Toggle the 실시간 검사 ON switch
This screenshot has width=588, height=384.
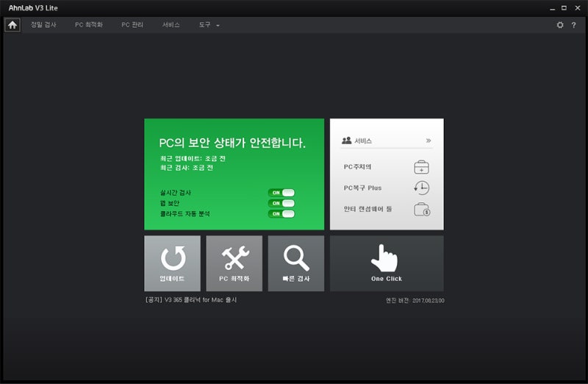(282, 193)
